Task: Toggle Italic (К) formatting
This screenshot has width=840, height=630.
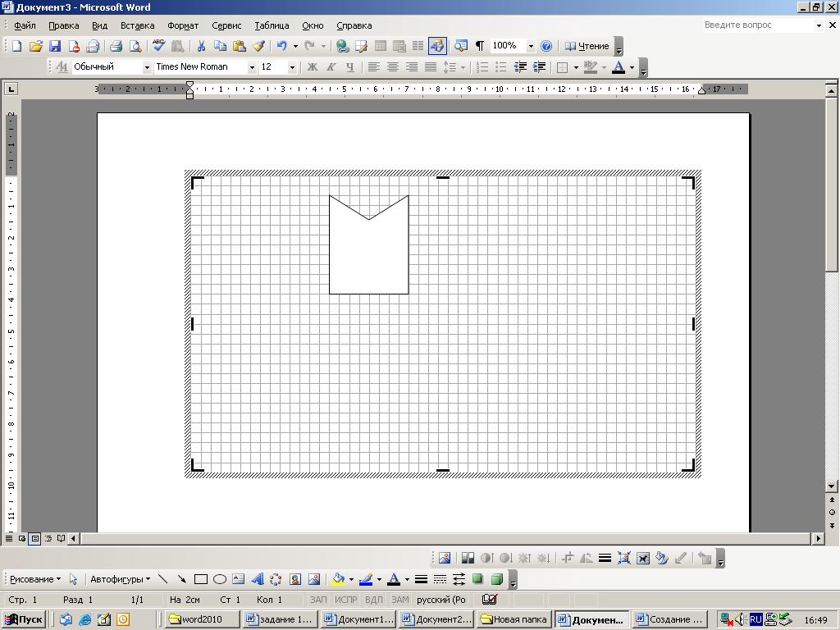Action: pos(331,67)
